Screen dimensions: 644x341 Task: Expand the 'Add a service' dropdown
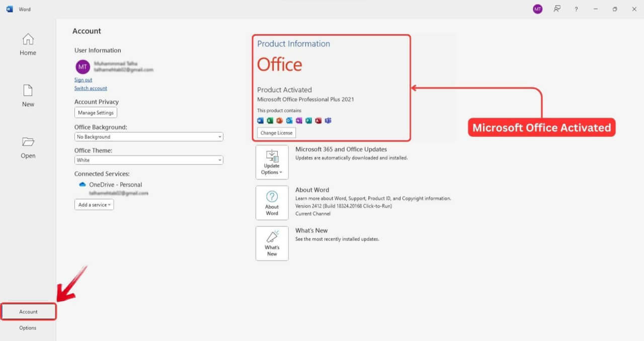94,204
